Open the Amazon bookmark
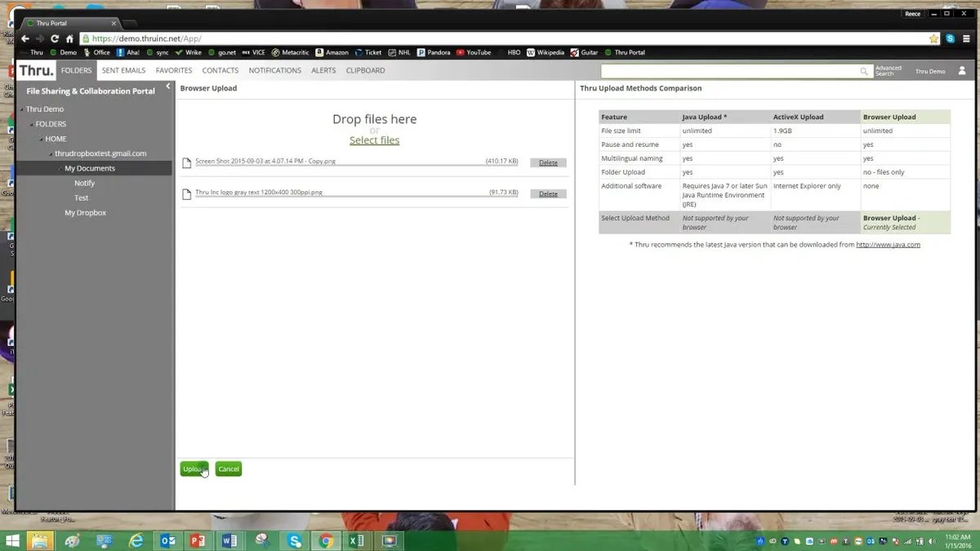 (x=332, y=52)
